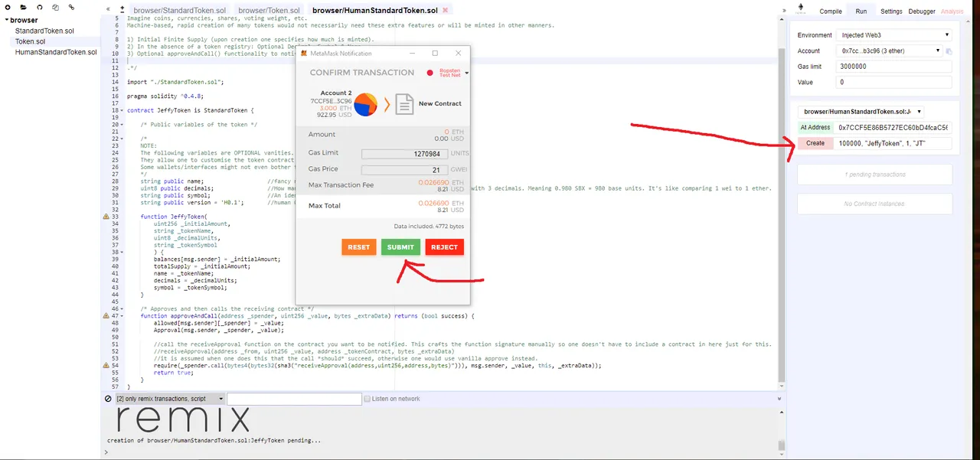This screenshot has width=980, height=460.
Task: Increase editor font size with plus icon
Action: click(x=122, y=9)
